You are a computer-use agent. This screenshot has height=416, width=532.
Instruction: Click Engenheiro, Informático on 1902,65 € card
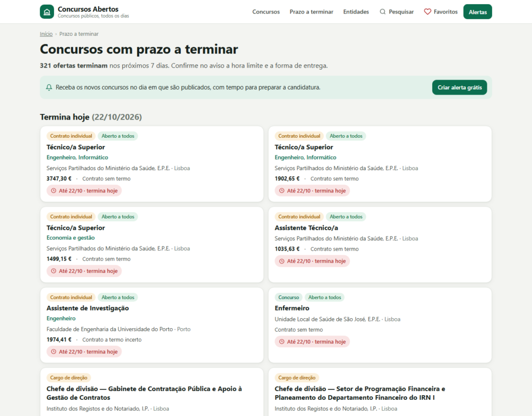pos(305,158)
